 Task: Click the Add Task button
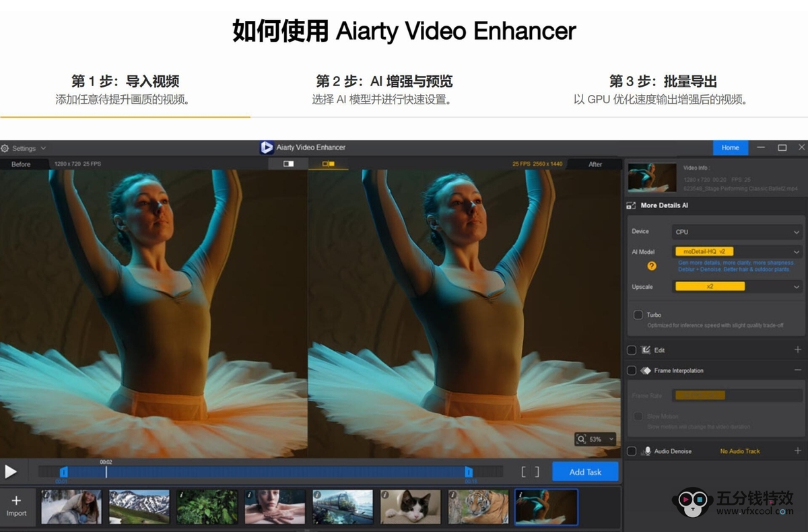point(585,472)
